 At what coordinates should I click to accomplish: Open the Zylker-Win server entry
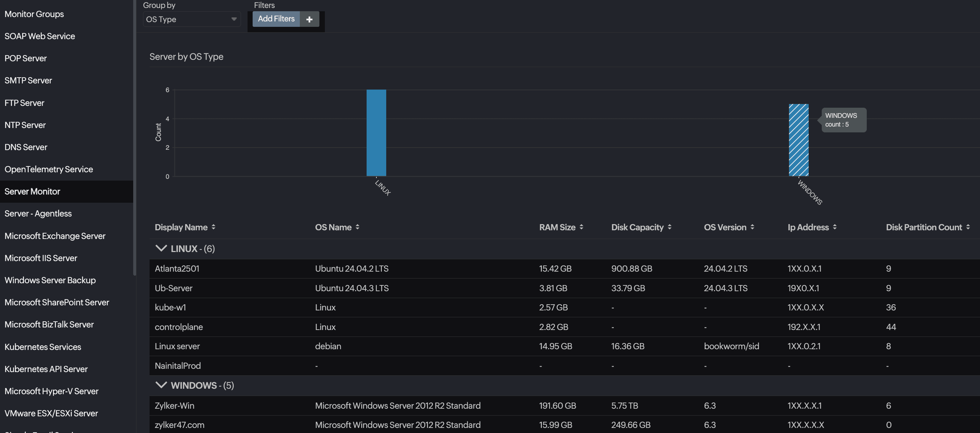[x=174, y=405]
